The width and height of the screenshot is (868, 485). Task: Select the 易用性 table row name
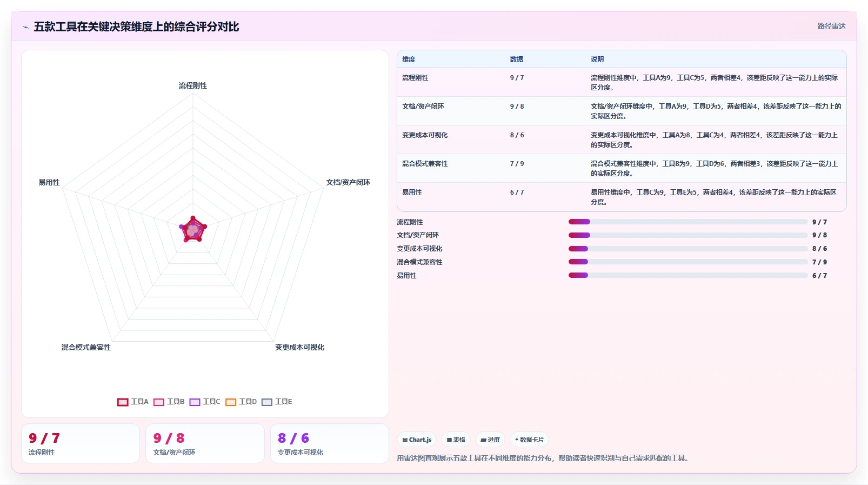[x=412, y=192]
